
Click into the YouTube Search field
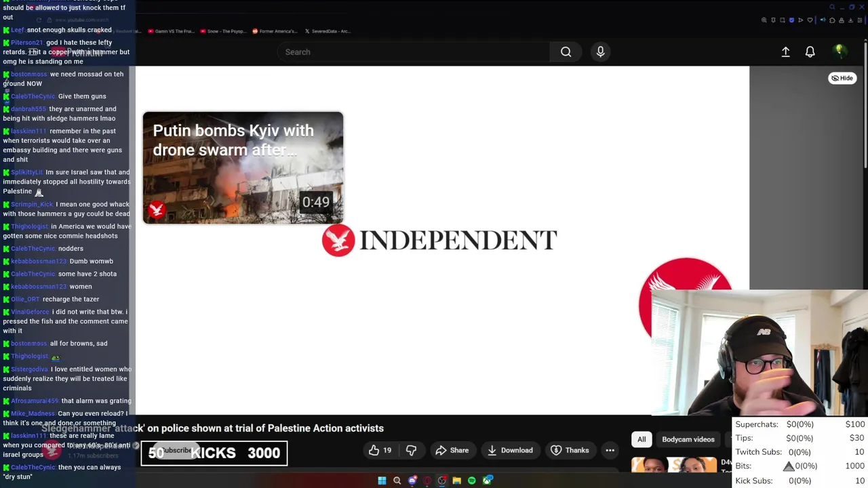click(x=414, y=52)
